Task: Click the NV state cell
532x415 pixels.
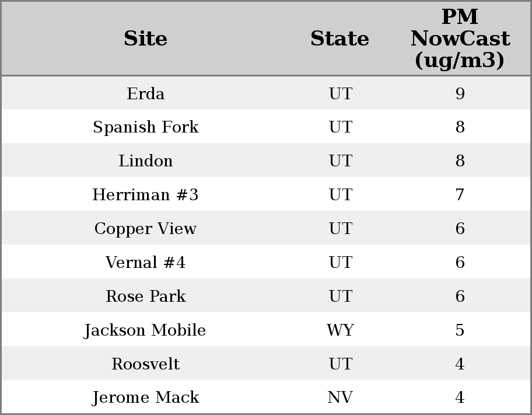Action: coord(340,397)
